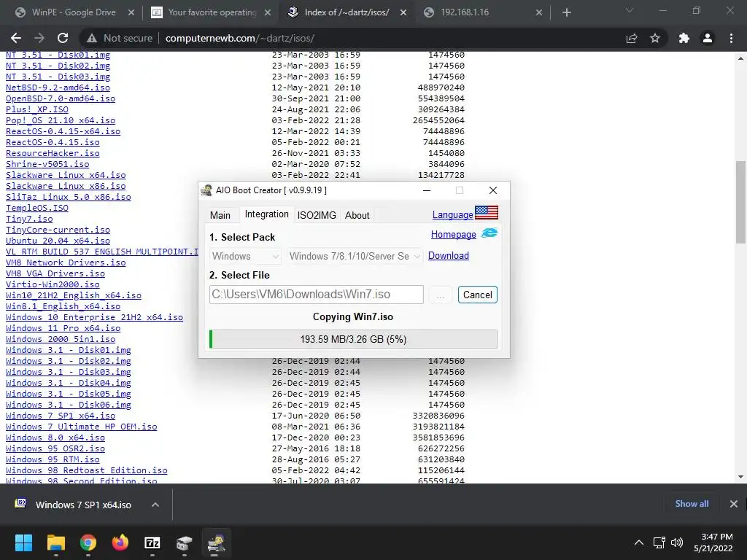Image resolution: width=747 pixels, height=560 pixels.
Task: Click the volume speaker tray icon
Action: tap(677, 542)
